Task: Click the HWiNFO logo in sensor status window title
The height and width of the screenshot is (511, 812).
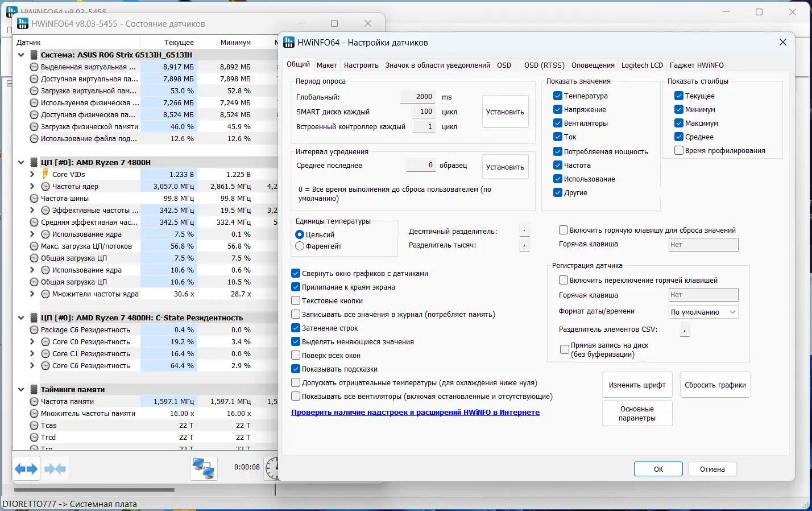Action: (x=23, y=24)
